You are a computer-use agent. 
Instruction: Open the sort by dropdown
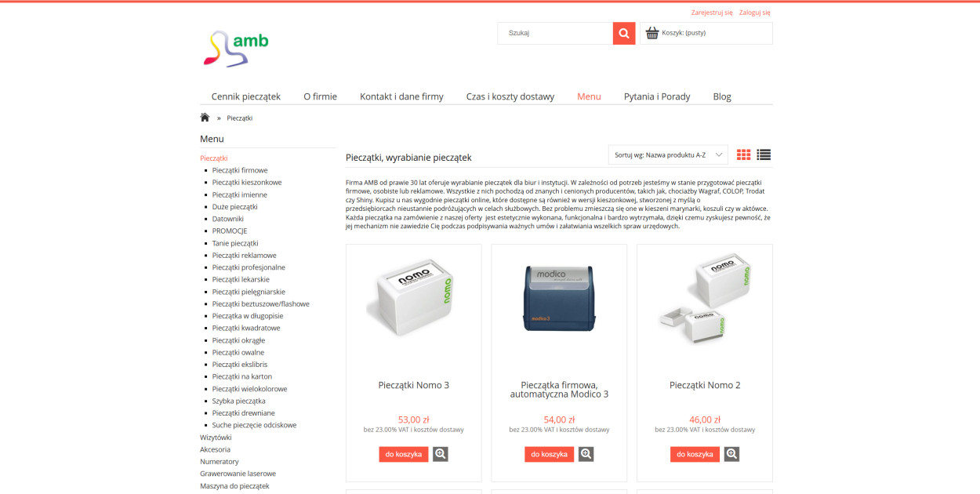point(668,154)
